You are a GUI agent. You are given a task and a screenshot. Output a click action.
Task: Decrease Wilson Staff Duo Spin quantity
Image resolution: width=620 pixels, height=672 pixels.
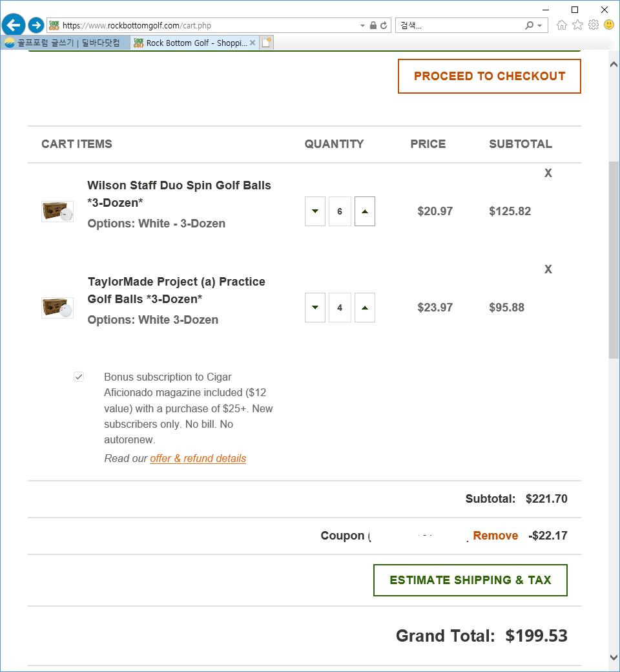pyautogui.click(x=315, y=211)
